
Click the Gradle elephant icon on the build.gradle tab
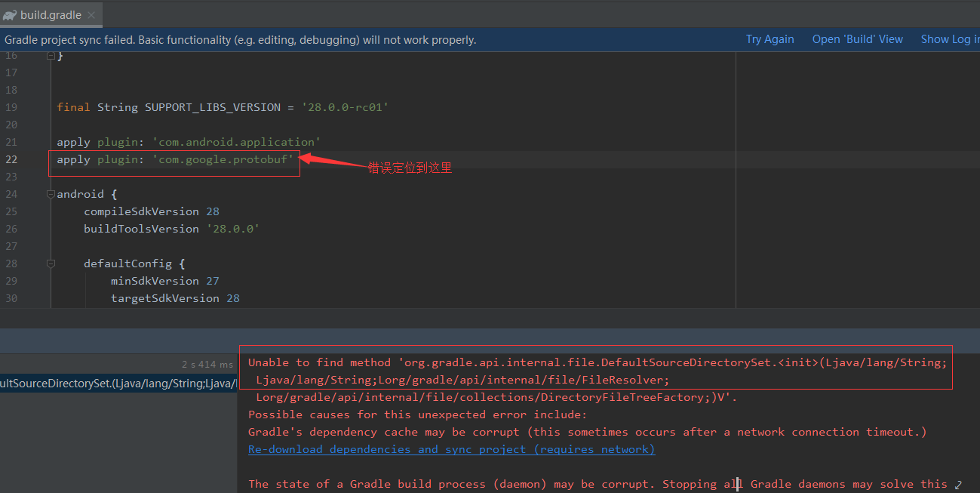tap(10, 14)
